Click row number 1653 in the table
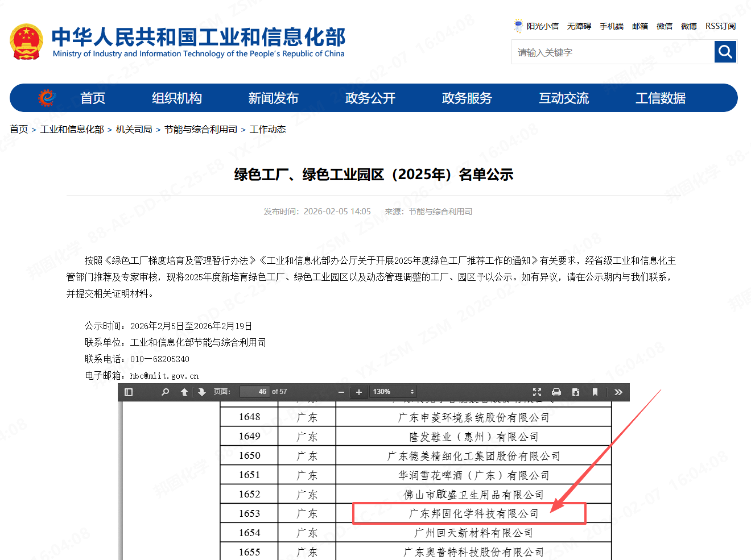The image size is (751, 560). pos(249,514)
